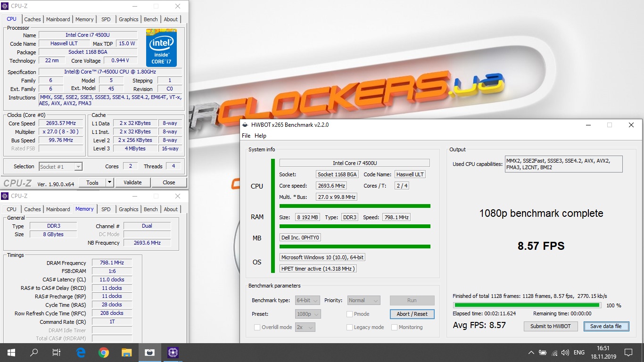Click Save data file button
The height and width of the screenshot is (362, 644).
[606, 326]
